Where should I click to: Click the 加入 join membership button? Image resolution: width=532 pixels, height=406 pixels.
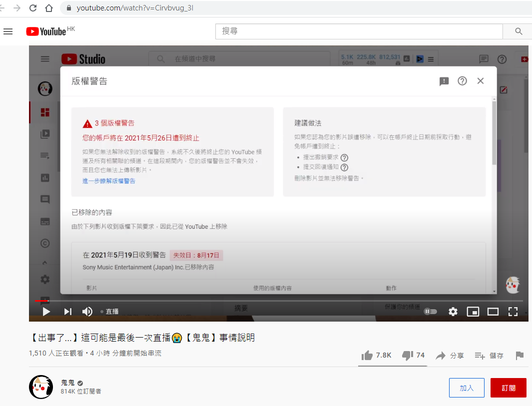click(467, 388)
